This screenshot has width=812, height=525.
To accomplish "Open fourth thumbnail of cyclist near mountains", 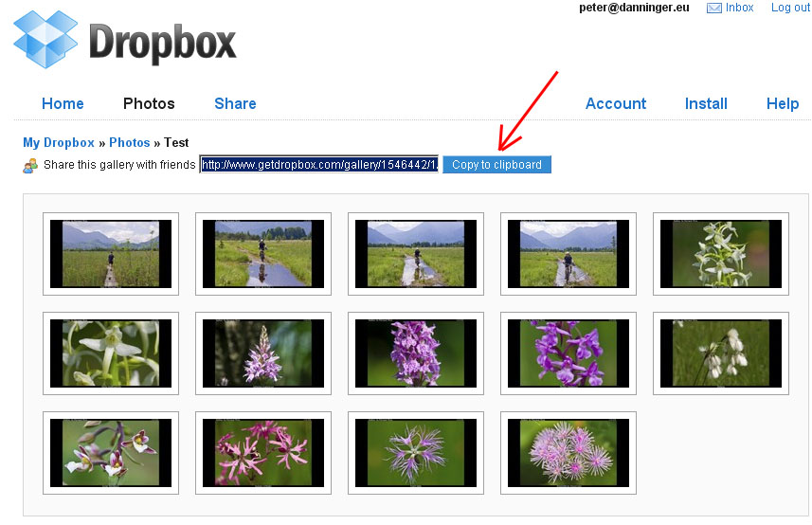I will [568, 254].
